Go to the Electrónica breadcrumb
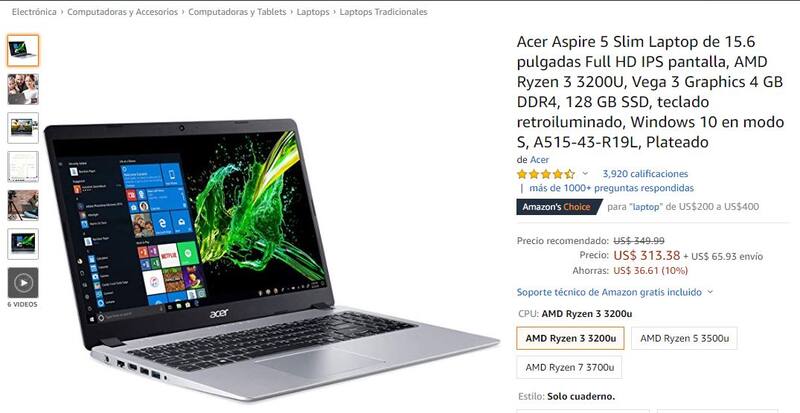Viewport: 800px width, 413px height. coord(34,12)
